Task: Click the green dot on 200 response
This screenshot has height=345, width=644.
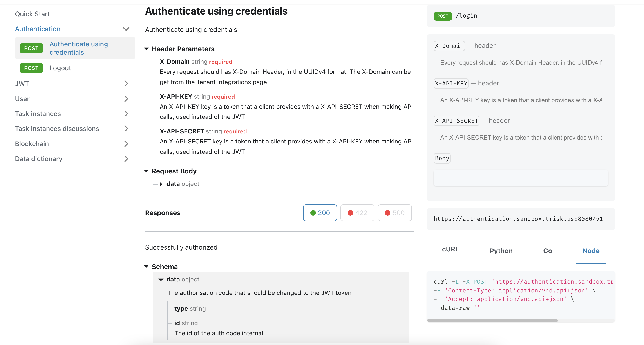Action: point(313,213)
